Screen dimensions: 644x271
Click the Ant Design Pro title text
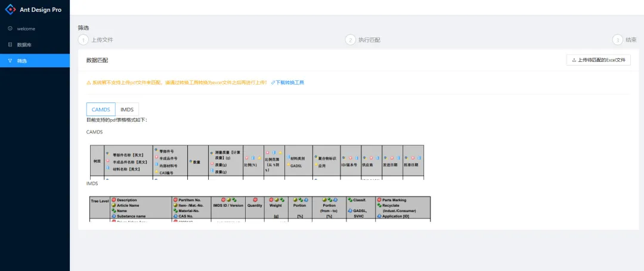[x=40, y=10]
